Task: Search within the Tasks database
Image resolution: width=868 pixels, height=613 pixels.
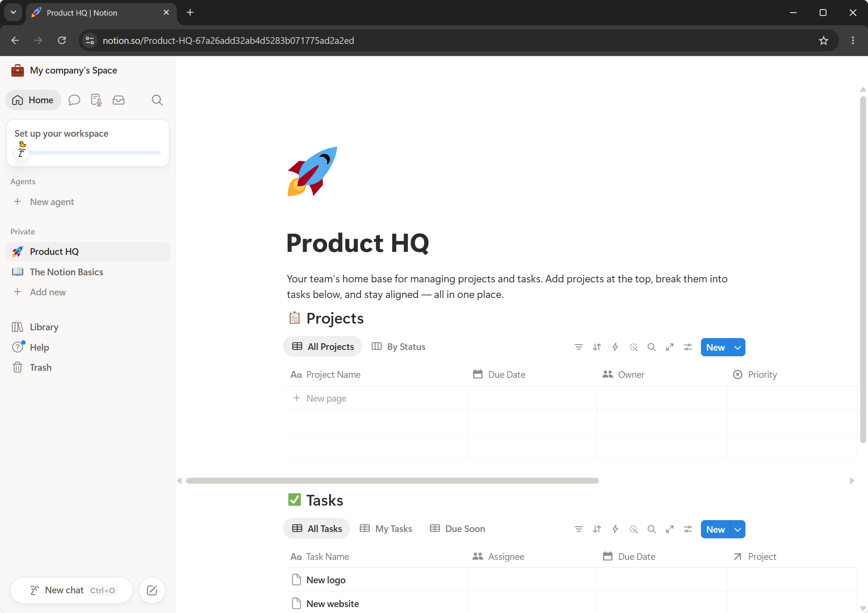Action: point(652,529)
